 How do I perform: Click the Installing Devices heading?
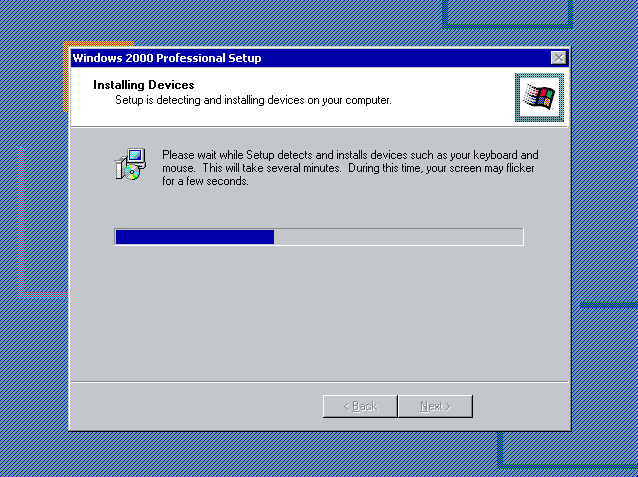(x=144, y=85)
